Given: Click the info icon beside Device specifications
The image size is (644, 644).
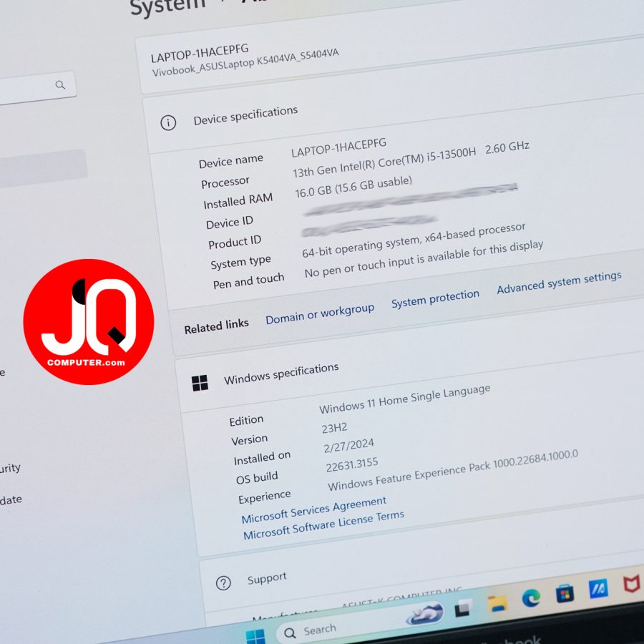Looking at the screenshot, I should pyautogui.click(x=168, y=122).
